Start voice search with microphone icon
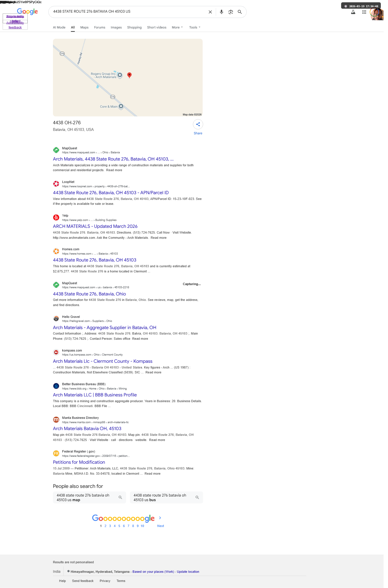Screen dimensions: 388x588 click(x=221, y=12)
